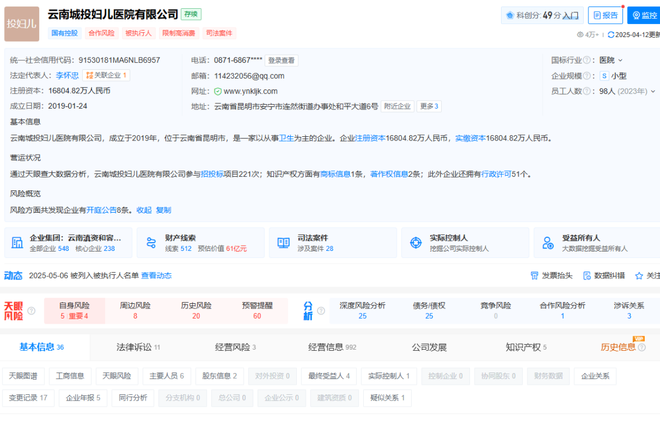This screenshot has width=660, height=426.
Task: Click the 天眼图谱 sub-tab
Action: tap(23, 376)
